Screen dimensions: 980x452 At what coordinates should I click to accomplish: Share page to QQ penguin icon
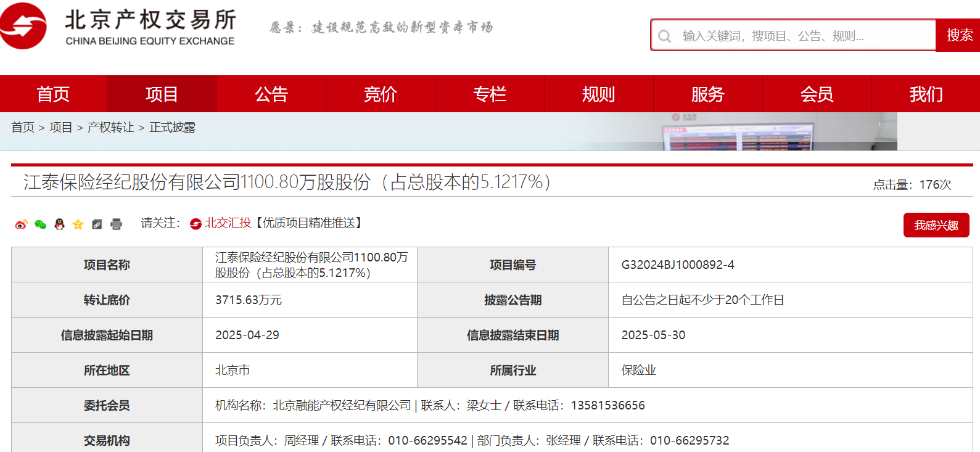click(59, 224)
